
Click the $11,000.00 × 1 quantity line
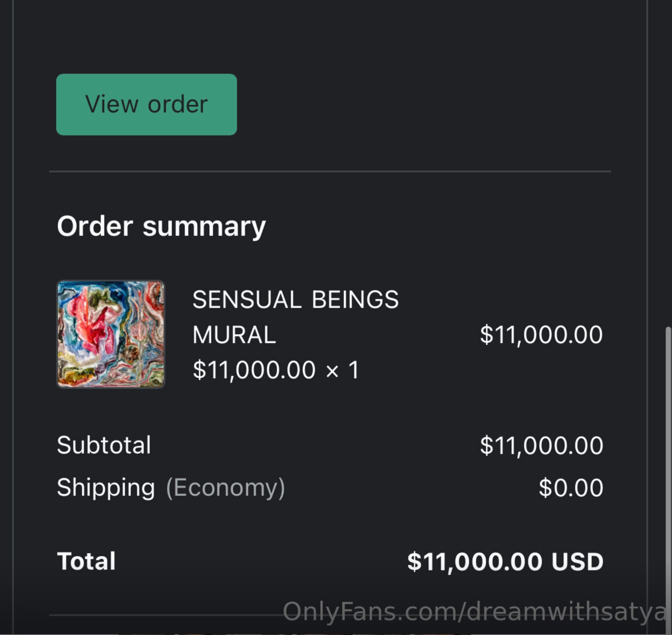tap(275, 370)
